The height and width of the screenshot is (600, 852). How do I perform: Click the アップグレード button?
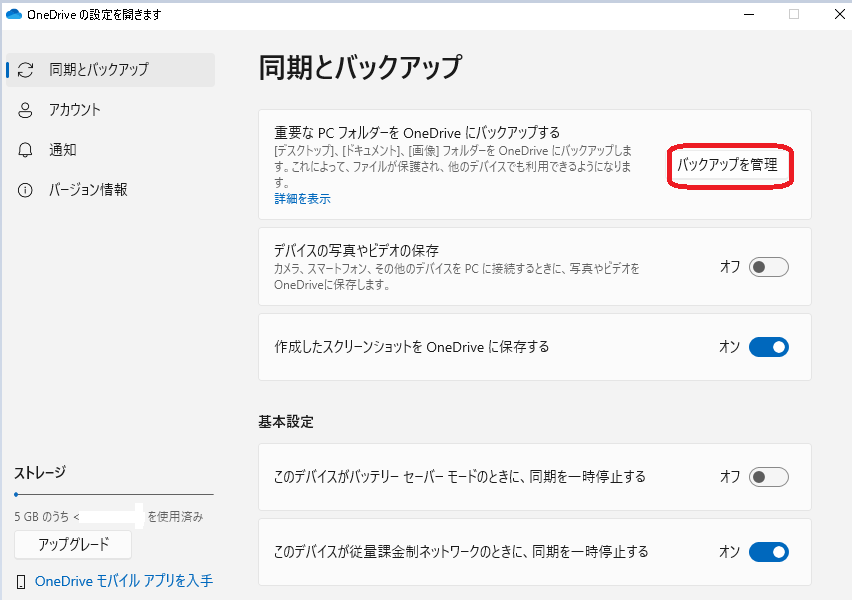point(73,544)
